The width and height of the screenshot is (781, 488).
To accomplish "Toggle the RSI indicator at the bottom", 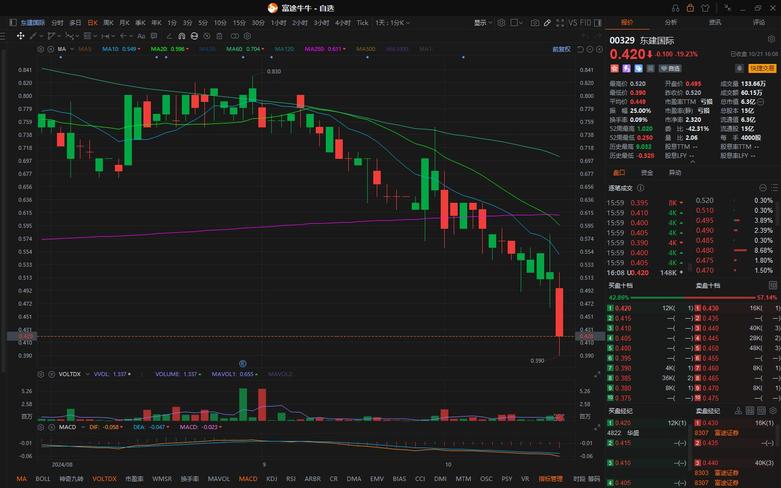I will click(291, 479).
